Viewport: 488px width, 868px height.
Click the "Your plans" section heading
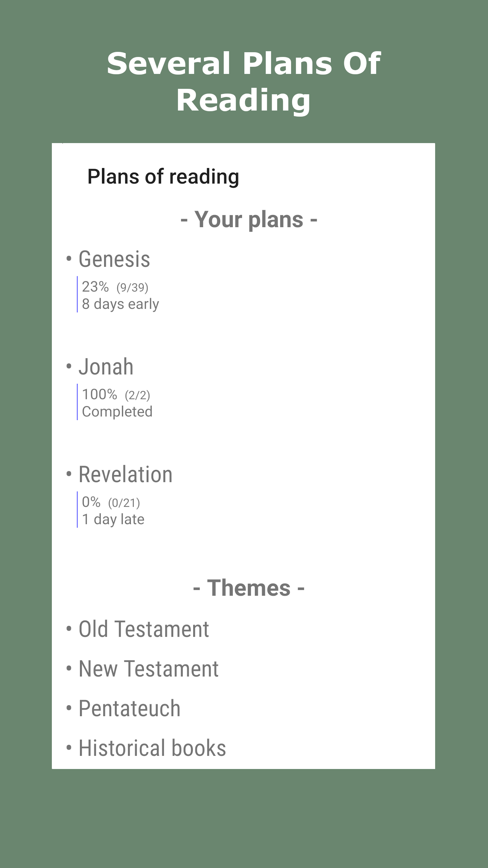(249, 219)
